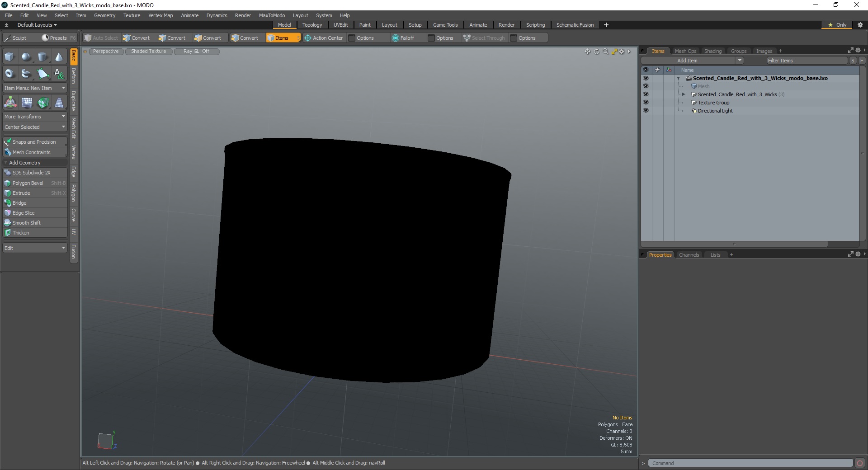This screenshot has width=868, height=470.
Task: Switch to the Mesh Ops tab
Action: click(685, 51)
